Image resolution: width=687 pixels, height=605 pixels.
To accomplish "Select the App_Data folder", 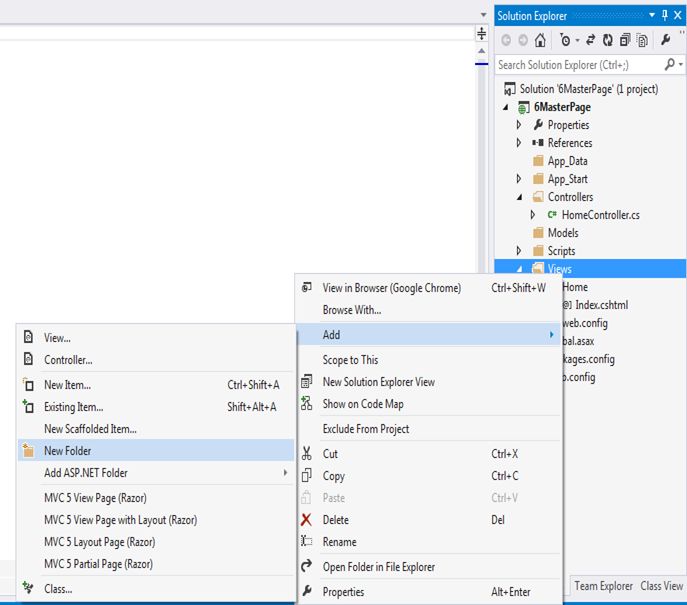I will [x=567, y=161].
